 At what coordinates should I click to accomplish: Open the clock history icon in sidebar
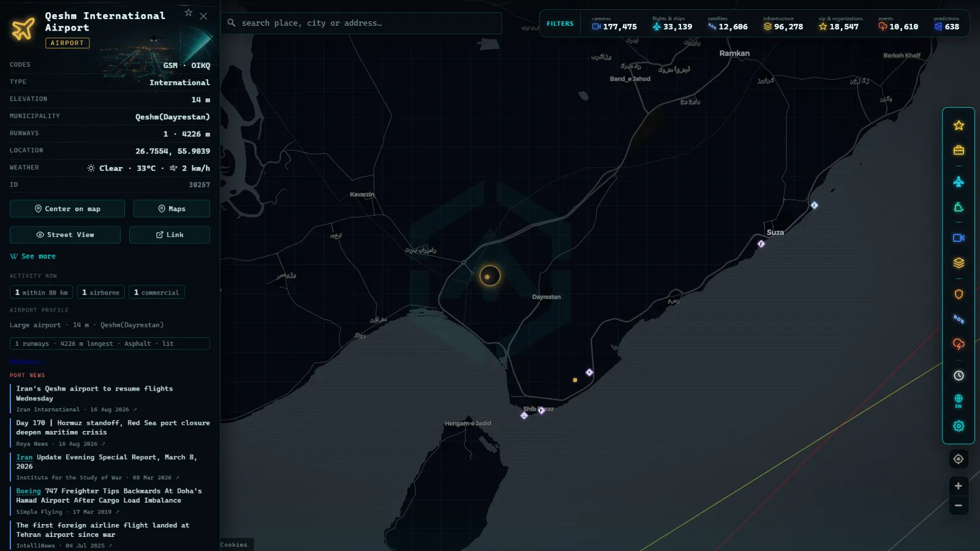(x=959, y=376)
